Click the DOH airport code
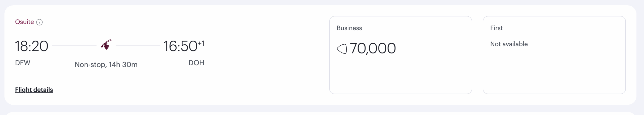Image resolution: width=644 pixels, height=115 pixels. point(196,63)
